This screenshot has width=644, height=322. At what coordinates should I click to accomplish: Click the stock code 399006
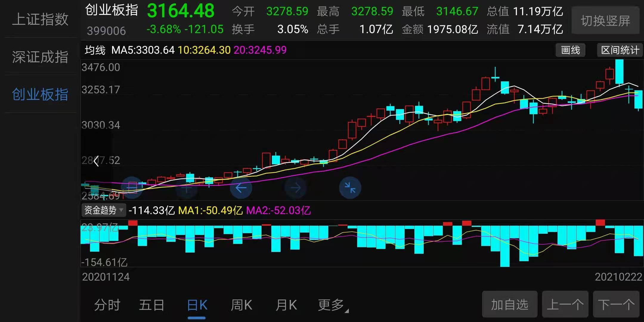[106, 31]
